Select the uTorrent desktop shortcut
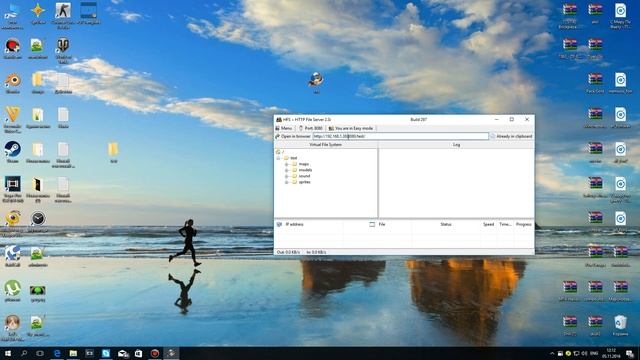The image size is (640, 360). [12, 291]
